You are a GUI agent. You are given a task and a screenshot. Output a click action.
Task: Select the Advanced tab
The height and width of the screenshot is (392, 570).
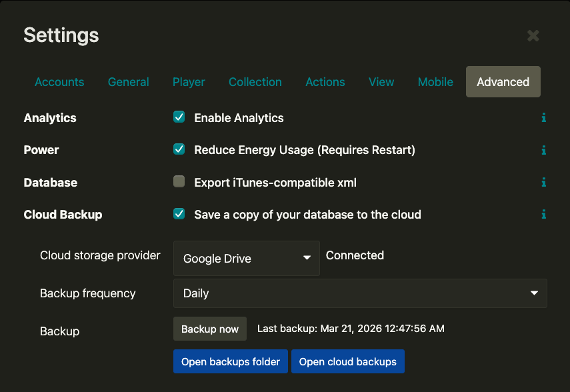point(503,82)
